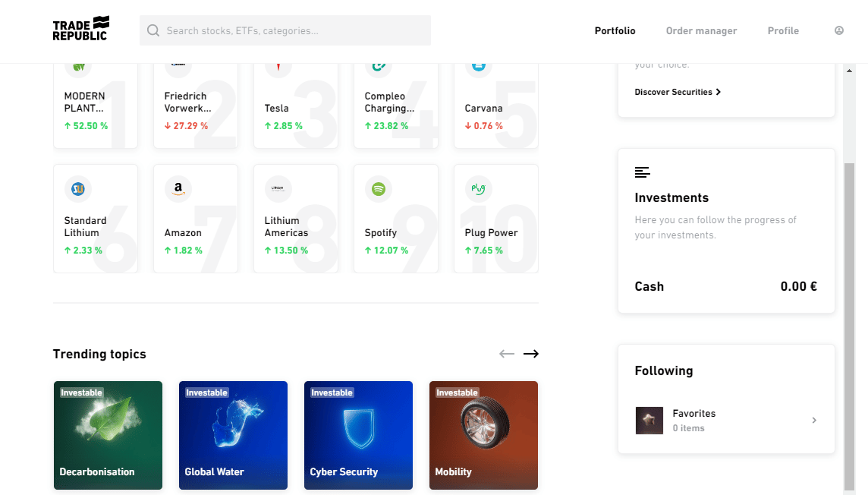
Task: Click the Lithium Americas logo icon
Action: click(278, 189)
